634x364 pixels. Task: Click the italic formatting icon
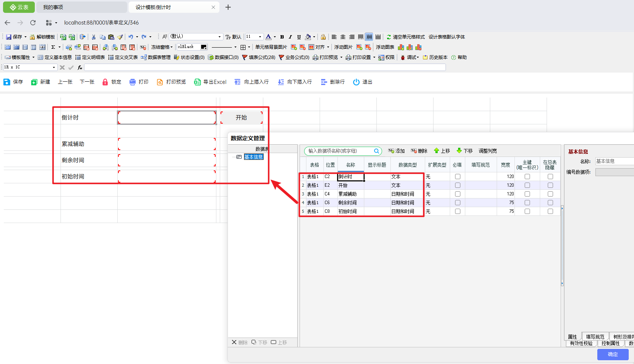pos(290,37)
